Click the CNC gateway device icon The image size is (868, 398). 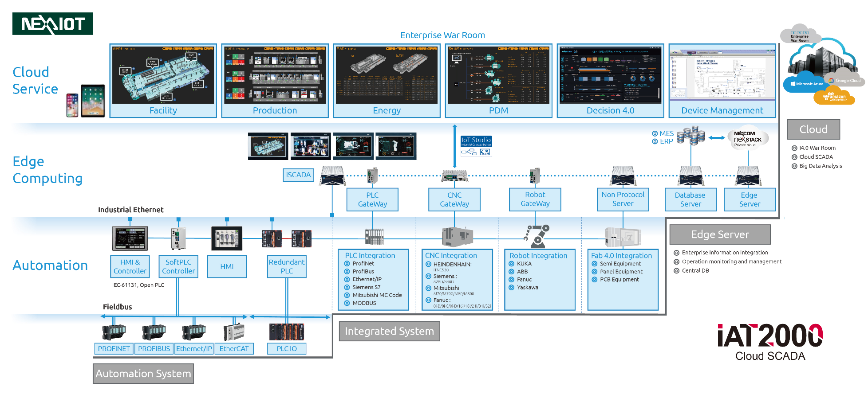(454, 176)
